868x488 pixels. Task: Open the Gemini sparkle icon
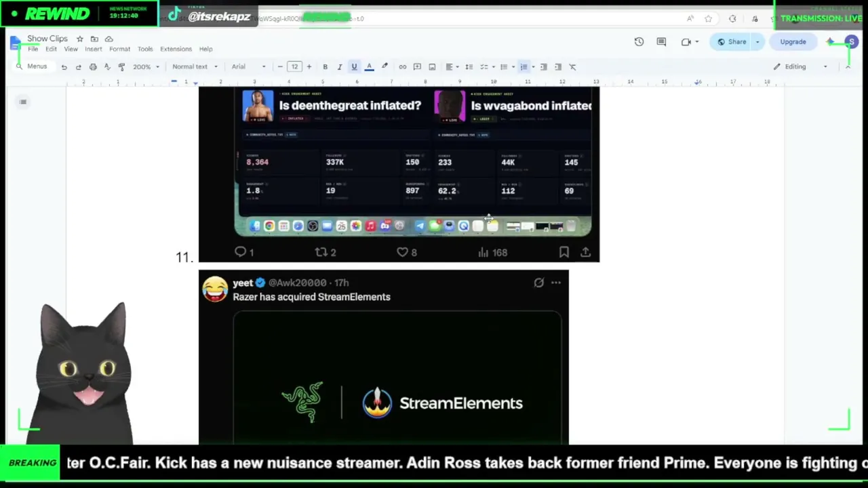point(830,42)
